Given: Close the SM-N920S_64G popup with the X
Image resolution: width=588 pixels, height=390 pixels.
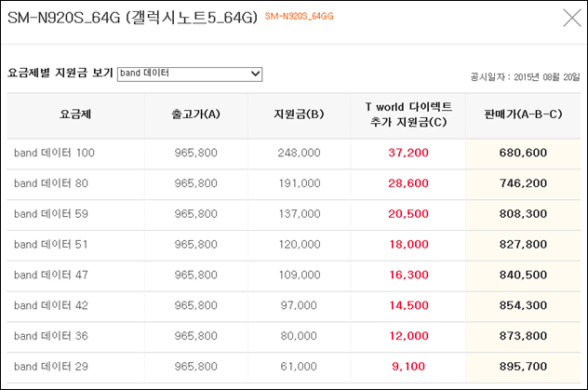Looking at the screenshot, I should [572, 18].
